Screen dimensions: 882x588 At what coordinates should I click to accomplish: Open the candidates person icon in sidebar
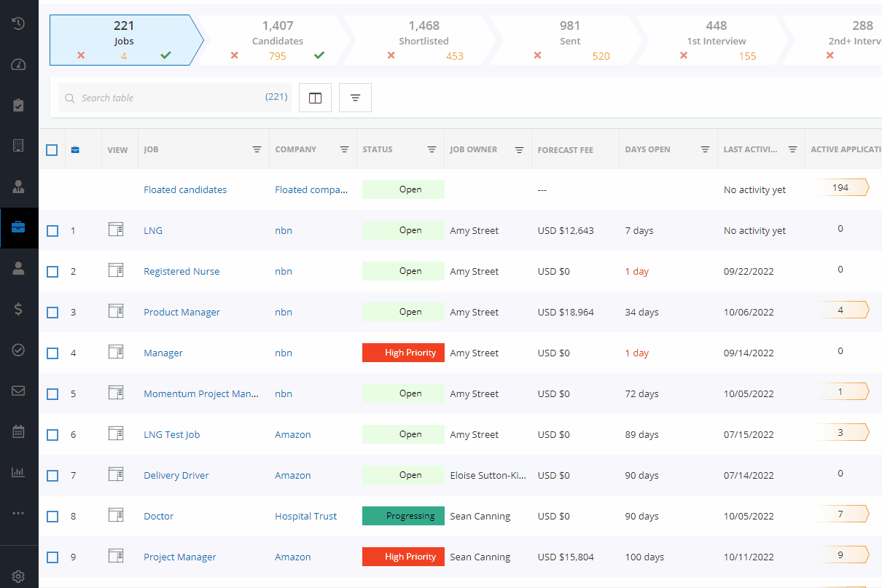click(19, 268)
